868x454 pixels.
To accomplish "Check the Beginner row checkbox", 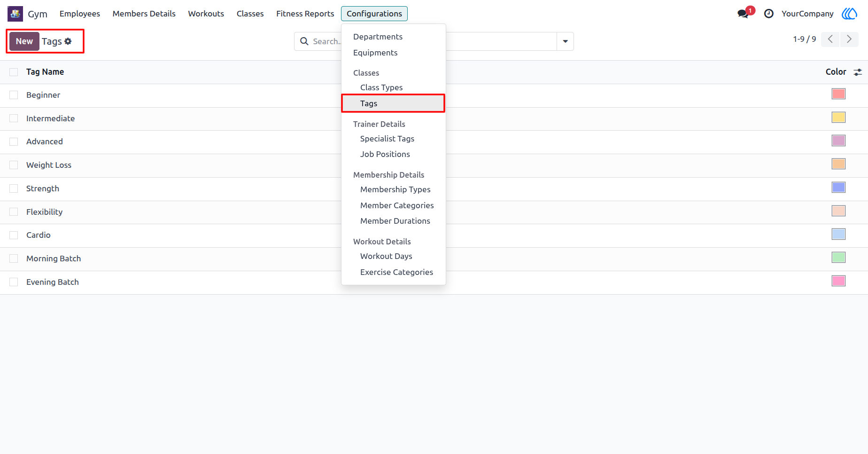I will (14, 95).
